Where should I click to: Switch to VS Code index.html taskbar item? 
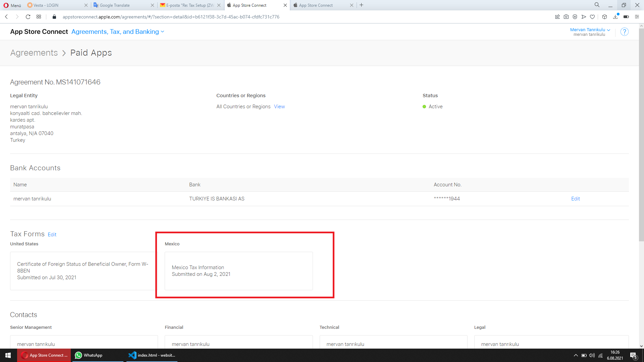(x=152, y=355)
